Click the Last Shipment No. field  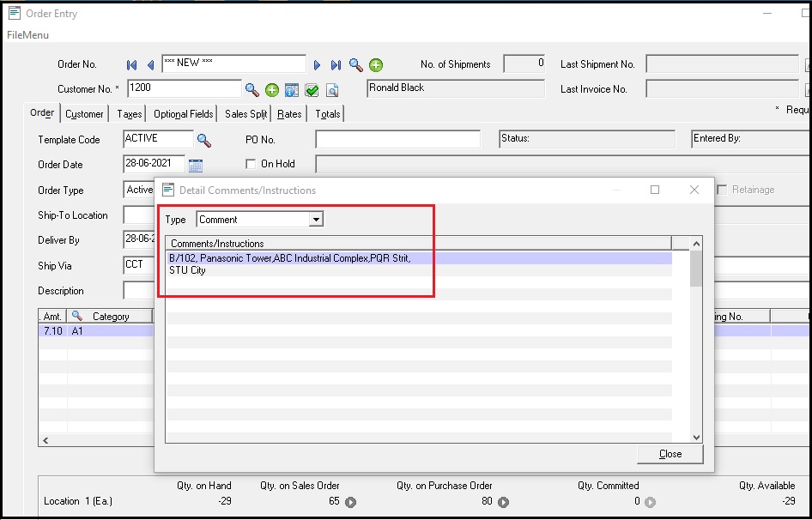(x=723, y=63)
